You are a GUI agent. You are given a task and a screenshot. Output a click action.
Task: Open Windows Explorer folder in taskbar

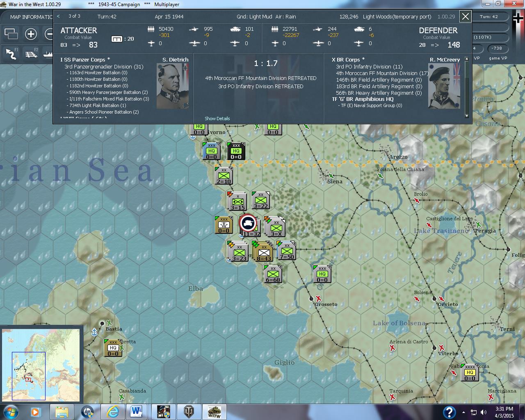[x=62, y=411]
